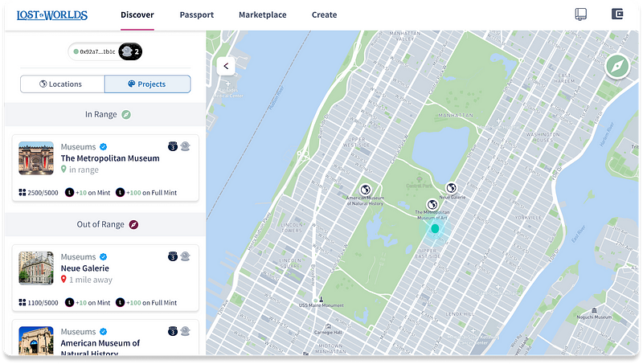The image size is (643, 364).
Task: Click the Museums label on Neue Galerie card
Action: point(78,256)
